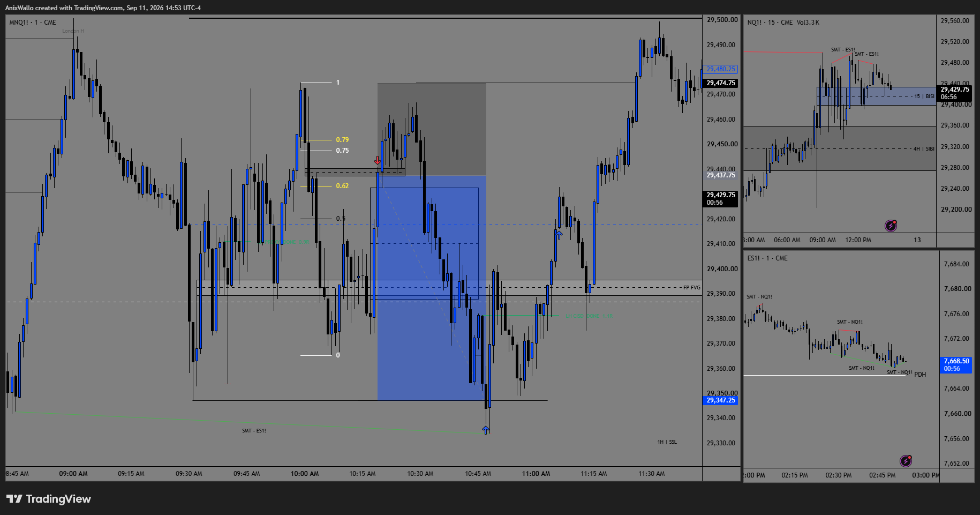Click the 29,500.00 label on MNQ1! price axis
The width and height of the screenshot is (980, 515).
(x=722, y=20)
